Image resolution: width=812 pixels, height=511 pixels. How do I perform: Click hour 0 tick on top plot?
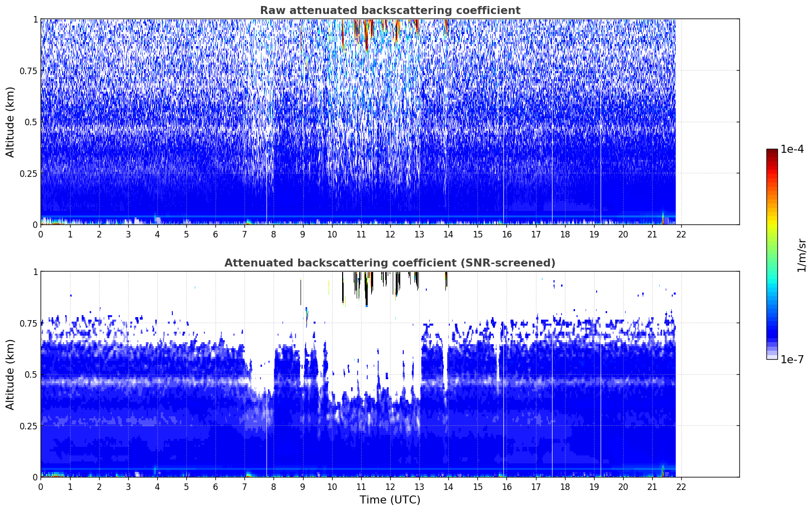[41, 234]
